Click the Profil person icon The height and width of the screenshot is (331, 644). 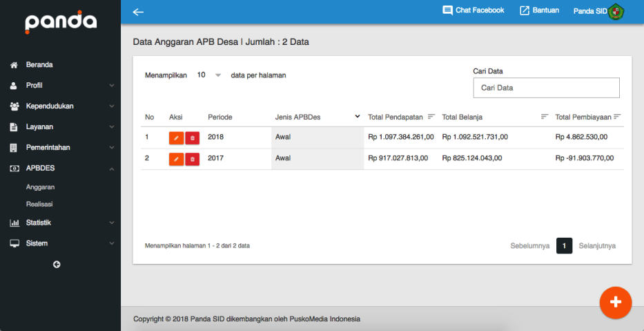[14, 86]
